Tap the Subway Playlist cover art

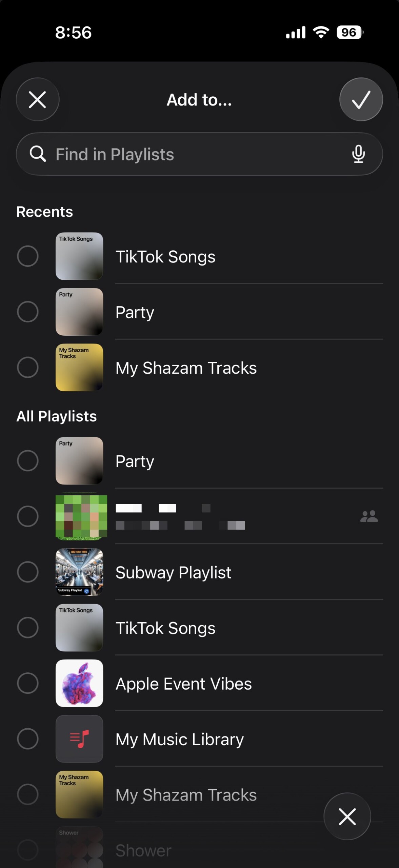point(79,572)
